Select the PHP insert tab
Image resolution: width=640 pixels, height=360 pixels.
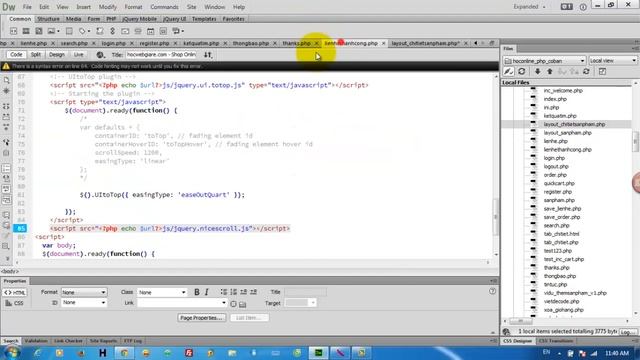click(x=111, y=19)
